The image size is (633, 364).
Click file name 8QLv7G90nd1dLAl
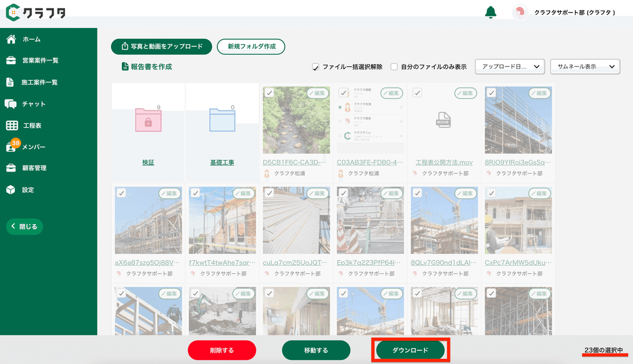pos(444,263)
